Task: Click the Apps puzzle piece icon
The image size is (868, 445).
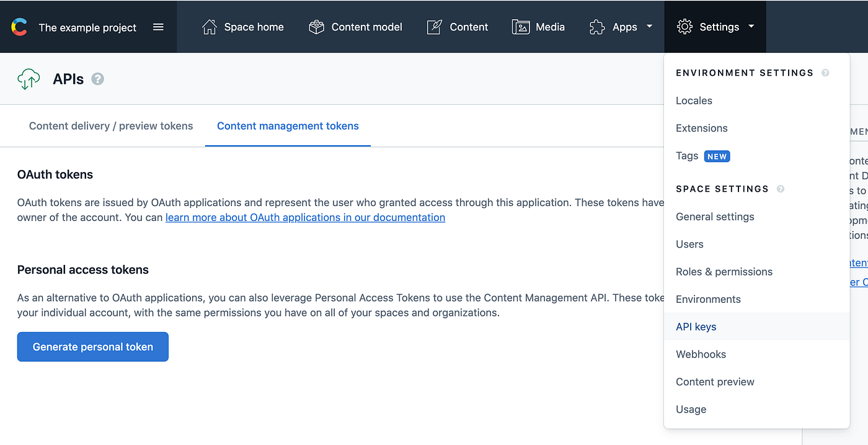Action: click(597, 27)
